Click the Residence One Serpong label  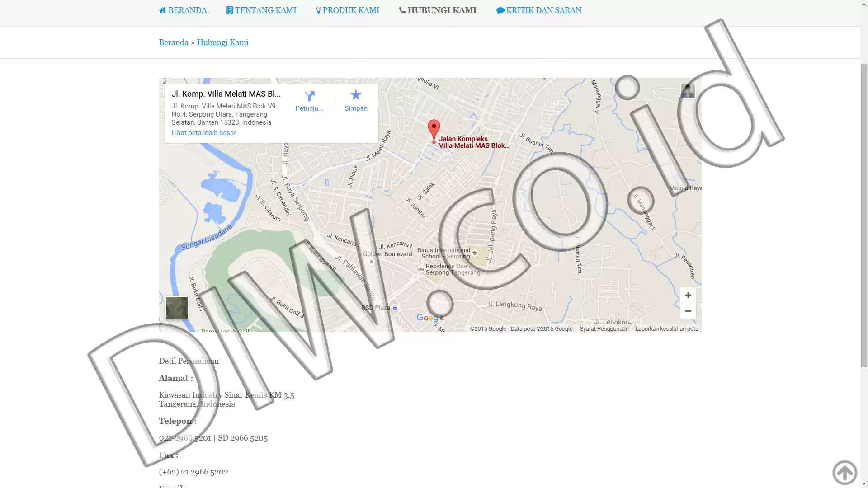point(453,269)
